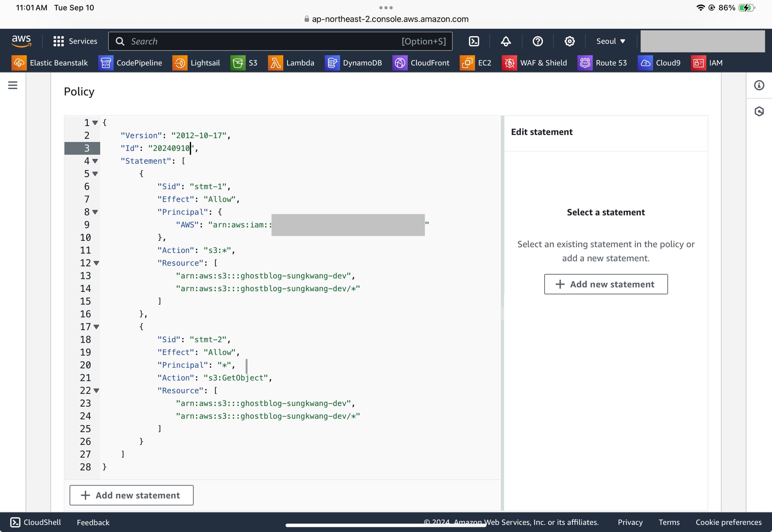
Task: Click the battery indicator in status bar
Action: pyautogui.click(x=747, y=8)
